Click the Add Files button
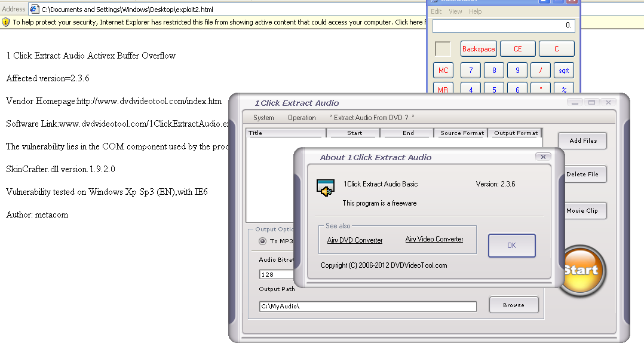This screenshot has width=644, height=352. point(582,141)
